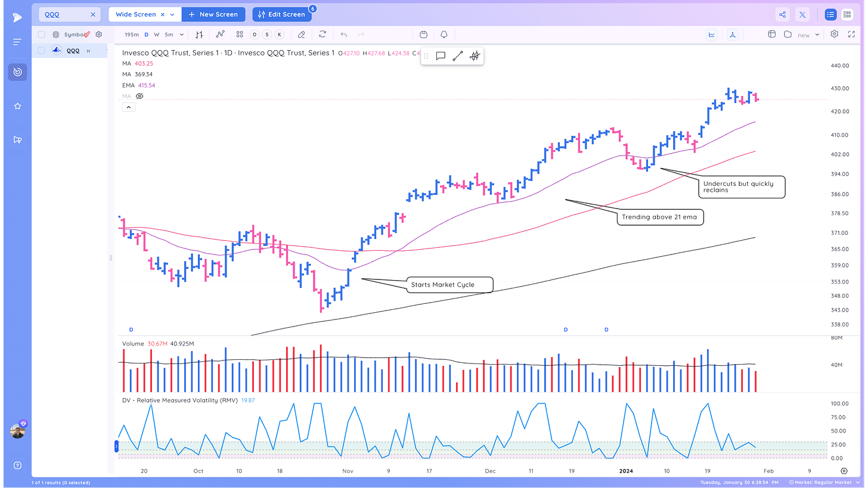
Task: Click 'Undercuts but quickly reclaims' callout
Action: point(741,187)
